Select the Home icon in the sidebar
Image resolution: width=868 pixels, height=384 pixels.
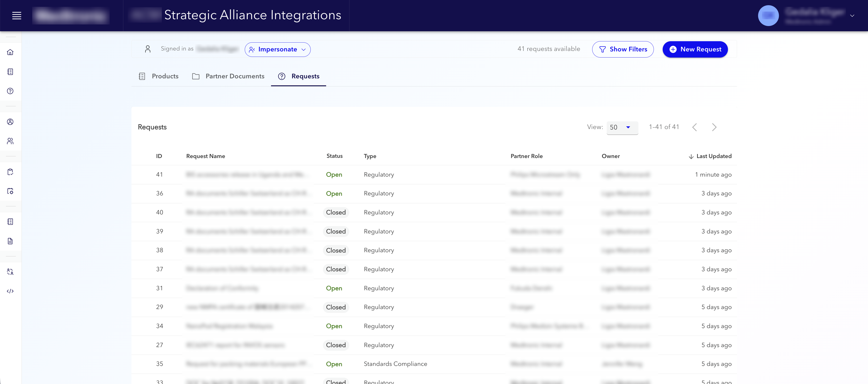(10, 52)
